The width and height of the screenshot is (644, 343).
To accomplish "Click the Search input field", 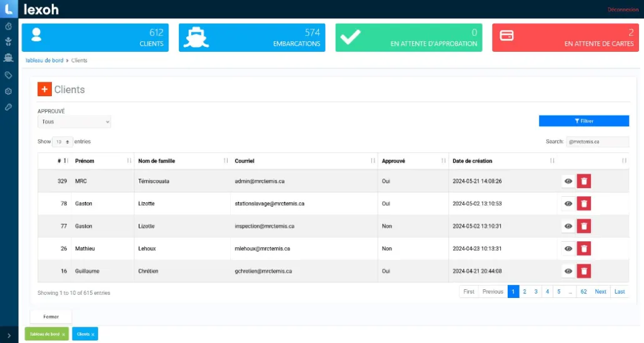I will pyautogui.click(x=596, y=142).
